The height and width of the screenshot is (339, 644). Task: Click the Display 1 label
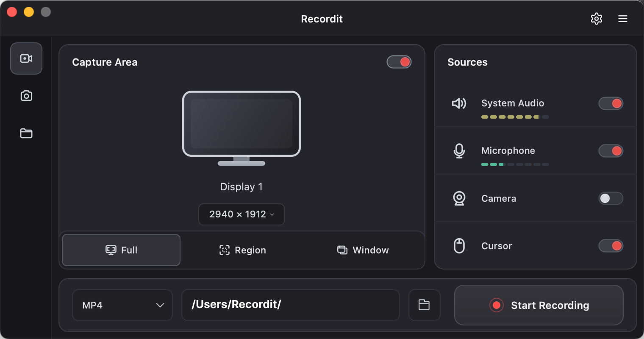241,187
